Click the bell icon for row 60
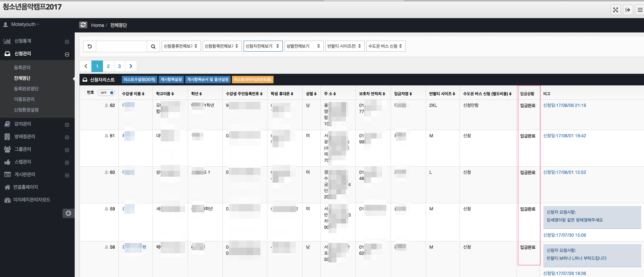 (106, 172)
